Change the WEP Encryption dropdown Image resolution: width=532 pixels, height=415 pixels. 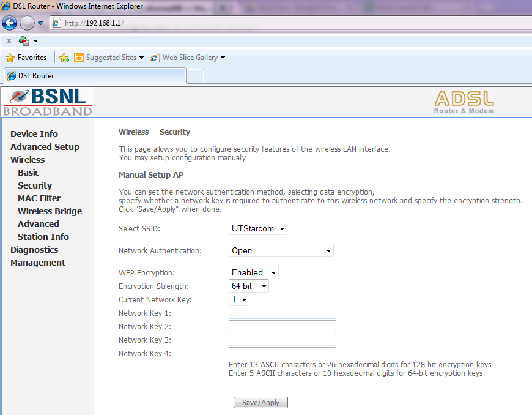[254, 272]
